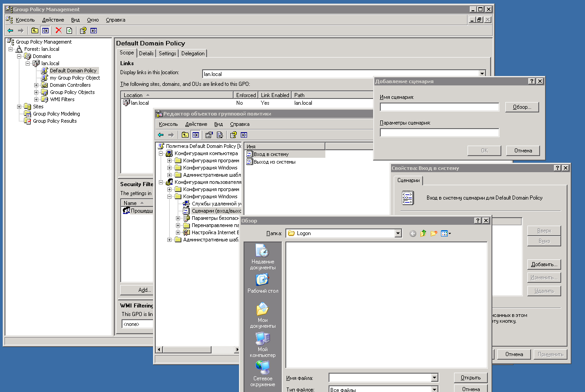Expand Domain Controllers tree node
585x392 pixels.
pos(36,85)
